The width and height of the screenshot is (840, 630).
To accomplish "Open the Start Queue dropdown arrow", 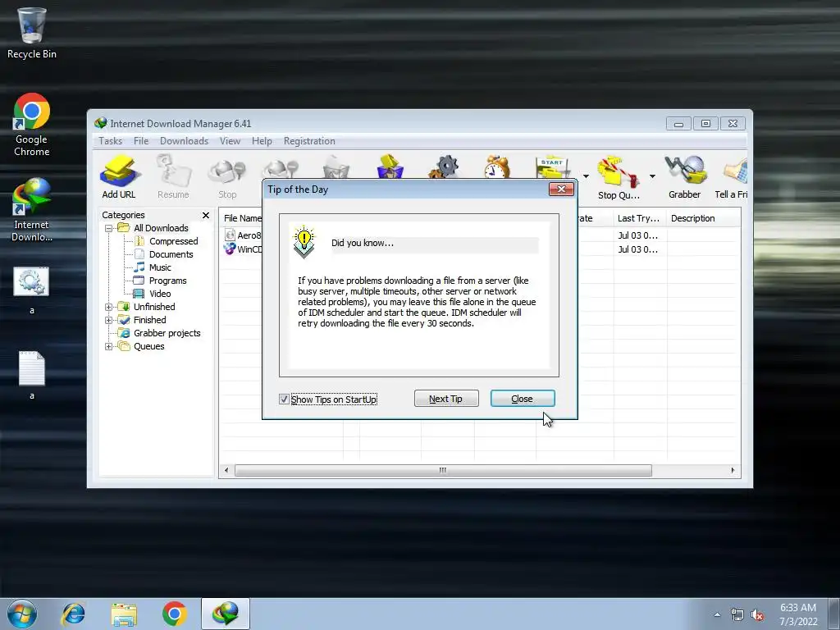I will tap(586, 176).
